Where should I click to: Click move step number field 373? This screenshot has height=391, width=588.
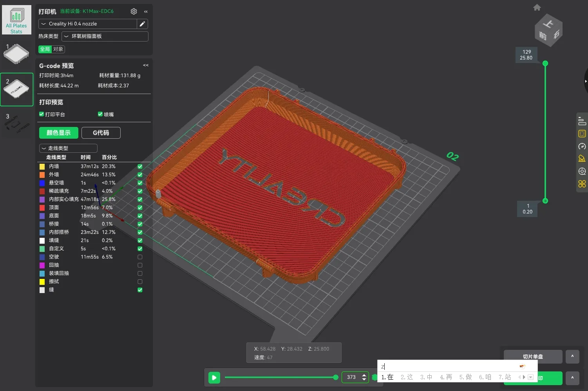352,377
